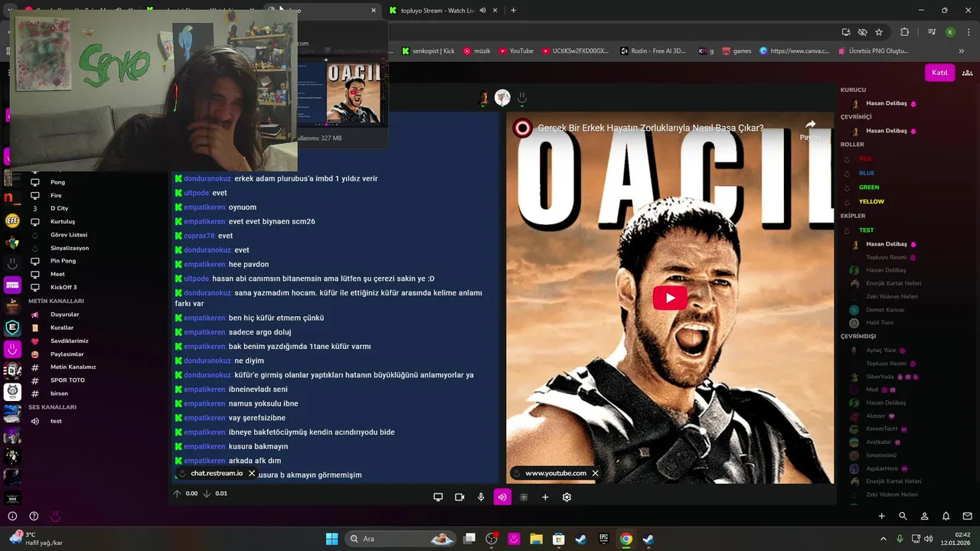Open the mail envelope icon bottom-right
Image resolution: width=980 pixels, height=551 pixels.
[x=967, y=516]
